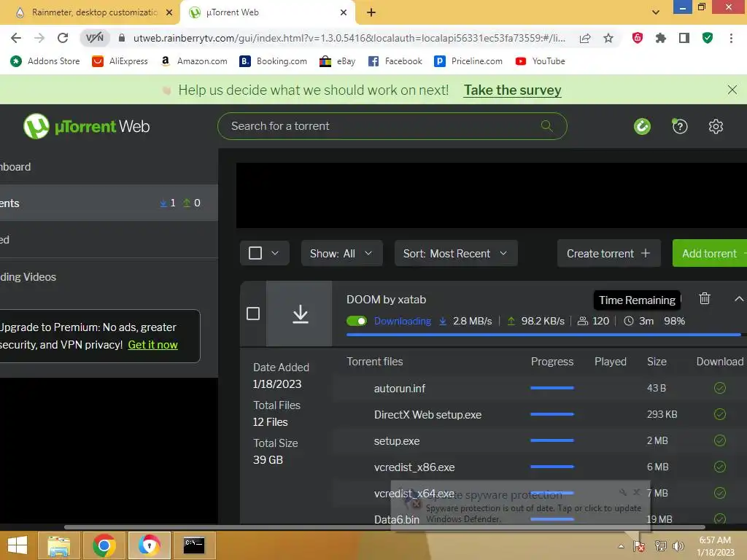Open the browser tab search chevron
Image resolution: width=747 pixels, height=560 pixels.
point(656,12)
